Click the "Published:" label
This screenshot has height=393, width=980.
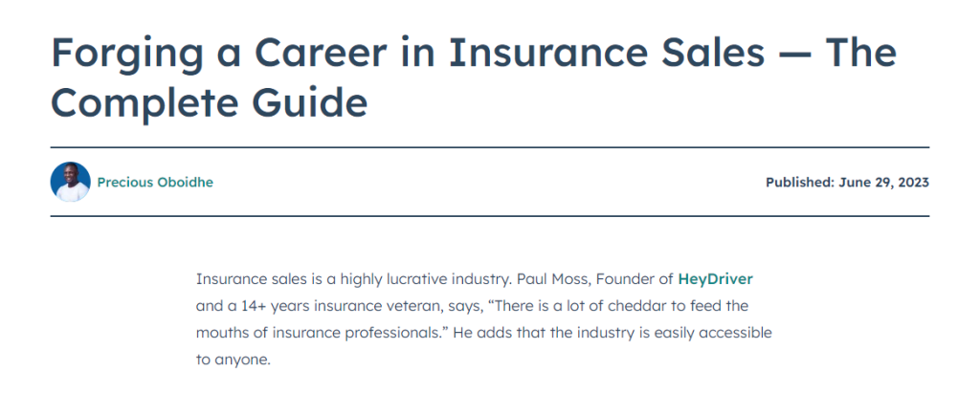pyautogui.click(x=799, y=182)
